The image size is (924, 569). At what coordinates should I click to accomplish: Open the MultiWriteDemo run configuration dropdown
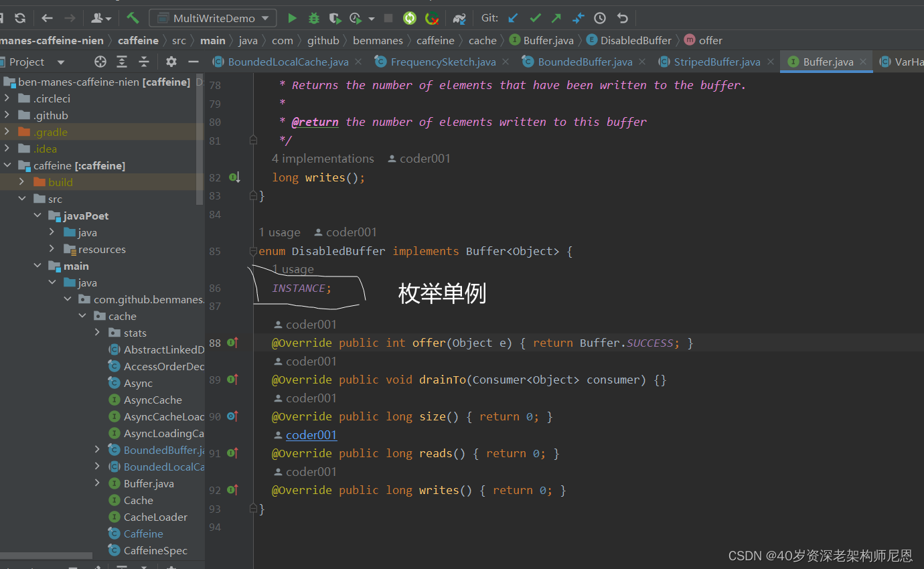[213, 18]
